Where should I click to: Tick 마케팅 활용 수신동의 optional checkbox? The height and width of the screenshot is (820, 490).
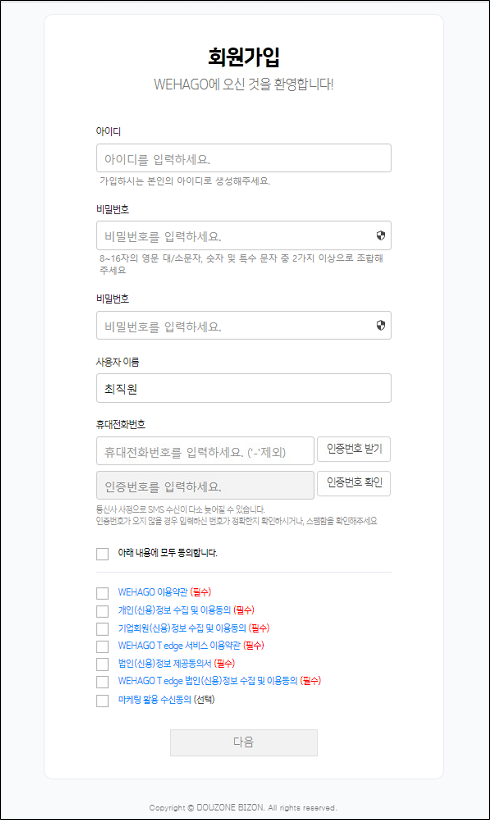[102, 700]
